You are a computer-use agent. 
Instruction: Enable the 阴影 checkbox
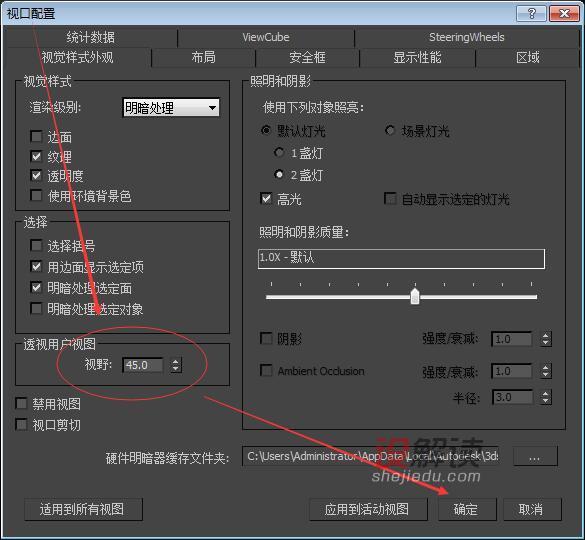click(266, 338)
